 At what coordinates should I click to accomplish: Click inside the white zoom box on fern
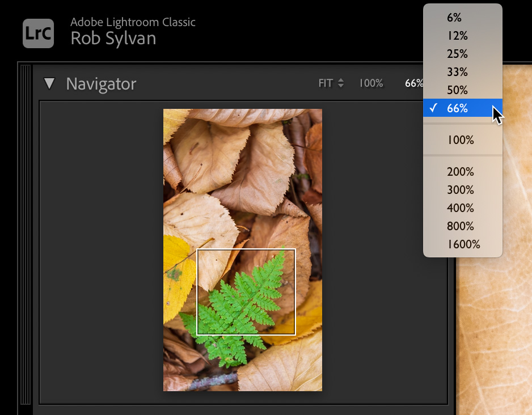(246, 292)
